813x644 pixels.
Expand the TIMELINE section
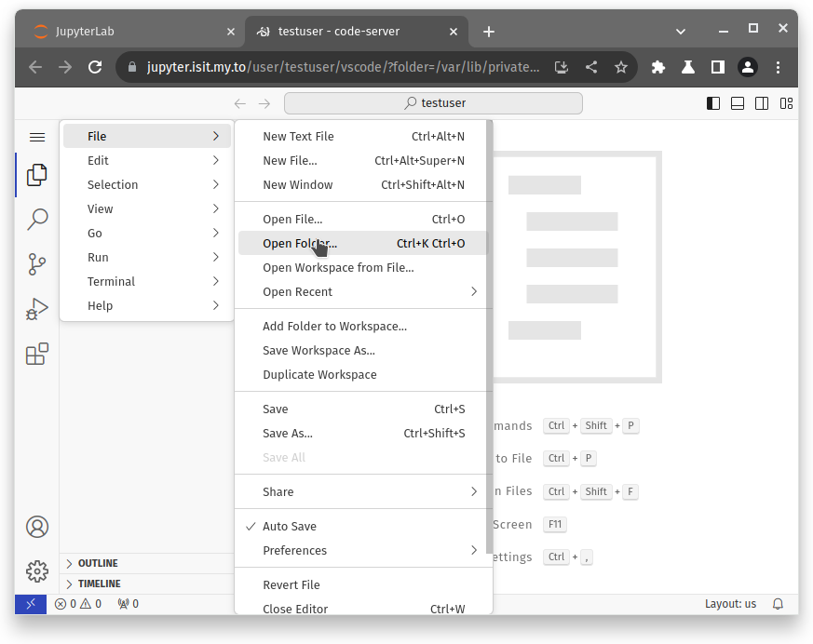pyautogui.click(x=99, y=584)
